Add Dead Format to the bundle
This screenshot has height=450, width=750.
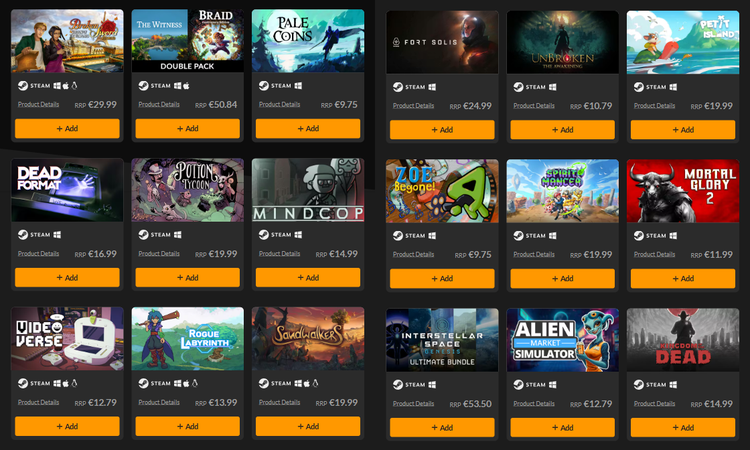click(x=67, y=277)
